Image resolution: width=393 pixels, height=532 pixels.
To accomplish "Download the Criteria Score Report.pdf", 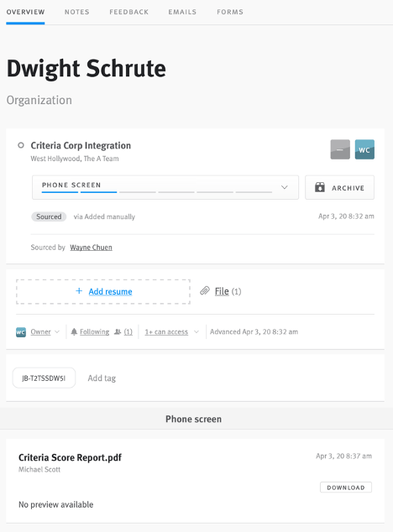I will (346, 488).
